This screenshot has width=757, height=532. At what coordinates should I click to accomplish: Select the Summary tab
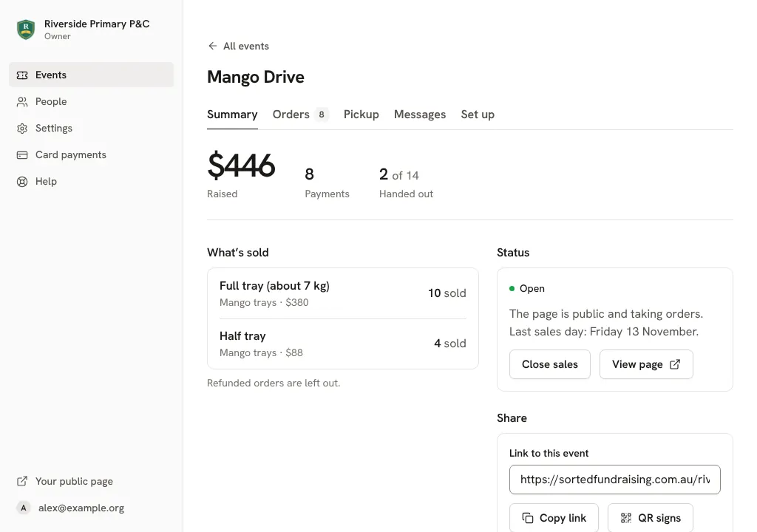coord(232,115)
